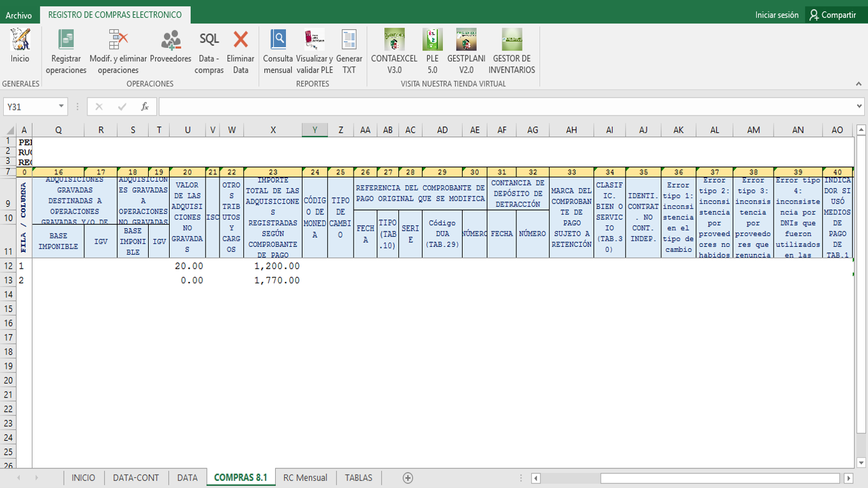Click the sheet tab bar splitter dots
This screenshot has width=868, height=488.
click(523, 478)
